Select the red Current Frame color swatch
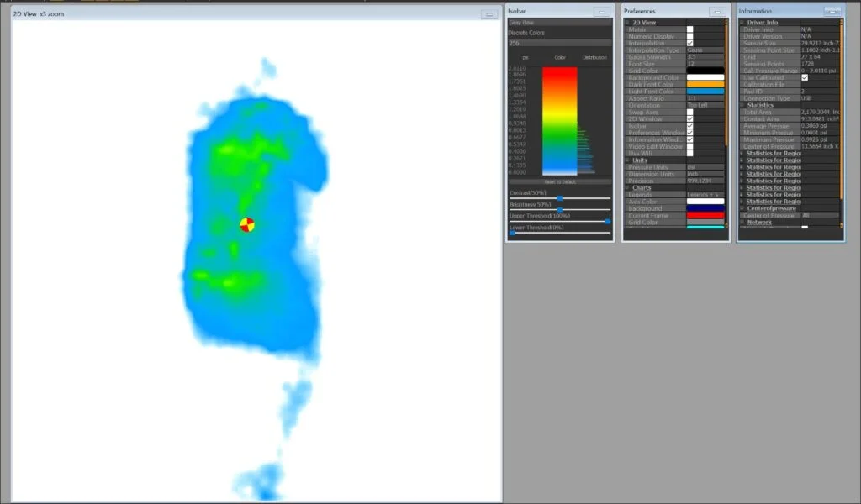861x504 pixels. [705, 216]
